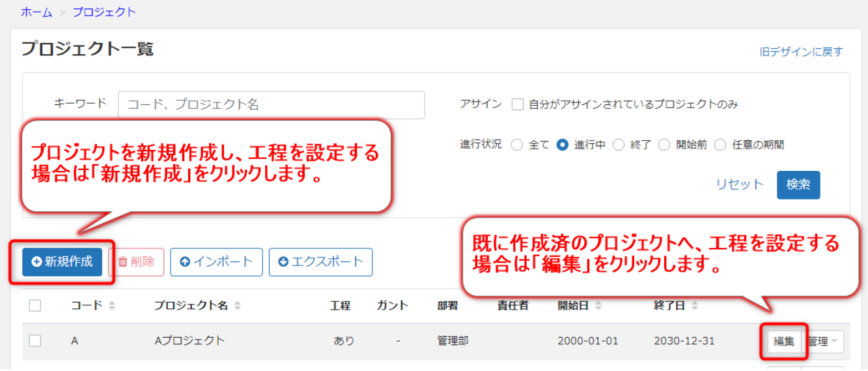Click the エクスポート button
The image size is (868, 371).
(x=320, y=262)
